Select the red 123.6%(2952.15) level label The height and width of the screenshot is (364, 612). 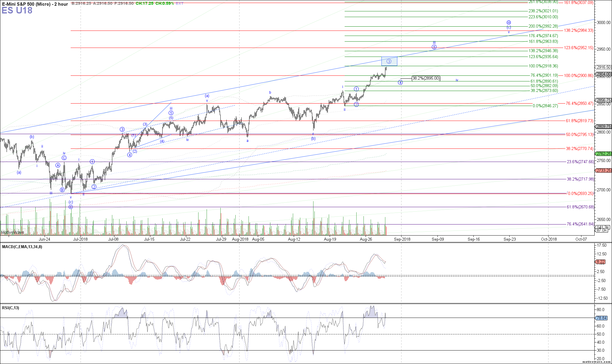pyautogui.click(x=578, y=48)
